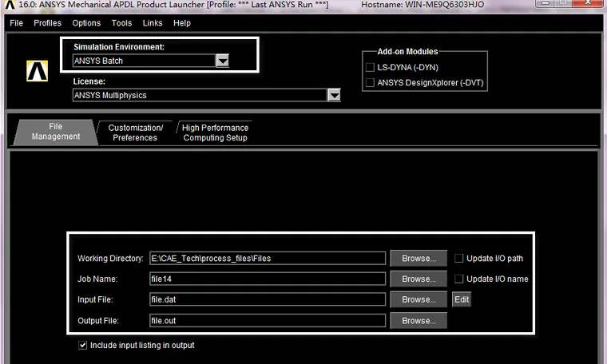Click the Working Directory label
607x364 pixels.
tap(110, 259)
